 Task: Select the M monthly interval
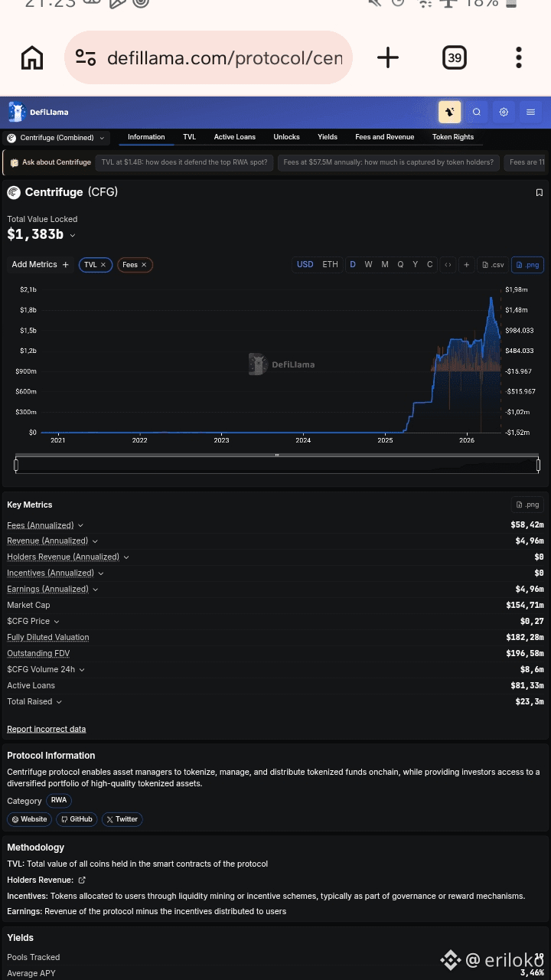pos(384,264)
